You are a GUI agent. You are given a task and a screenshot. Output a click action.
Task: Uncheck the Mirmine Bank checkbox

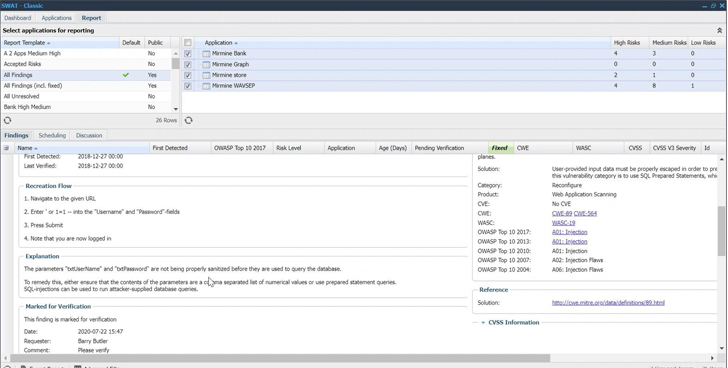click(188, 54)
